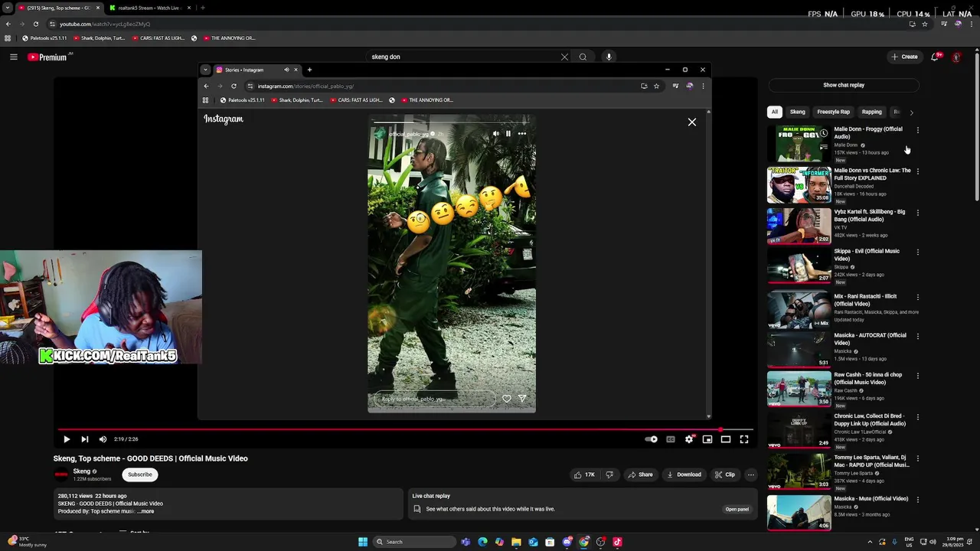980x551 pixels.
Task: Click the YouTube search field
Action: [x=463, y=57]
